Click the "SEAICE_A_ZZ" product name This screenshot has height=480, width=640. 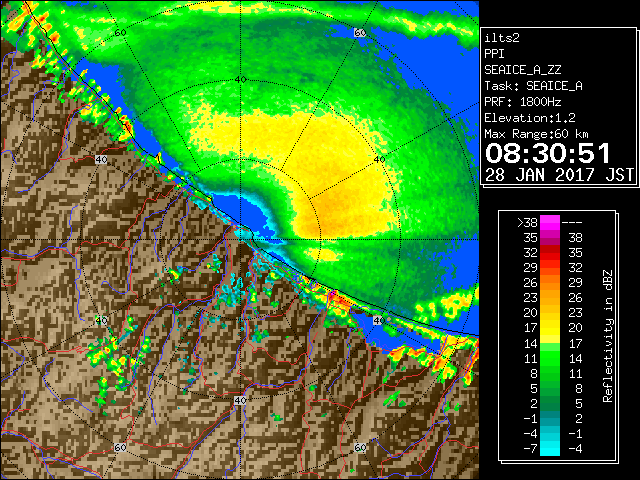(x=523, y=70)
